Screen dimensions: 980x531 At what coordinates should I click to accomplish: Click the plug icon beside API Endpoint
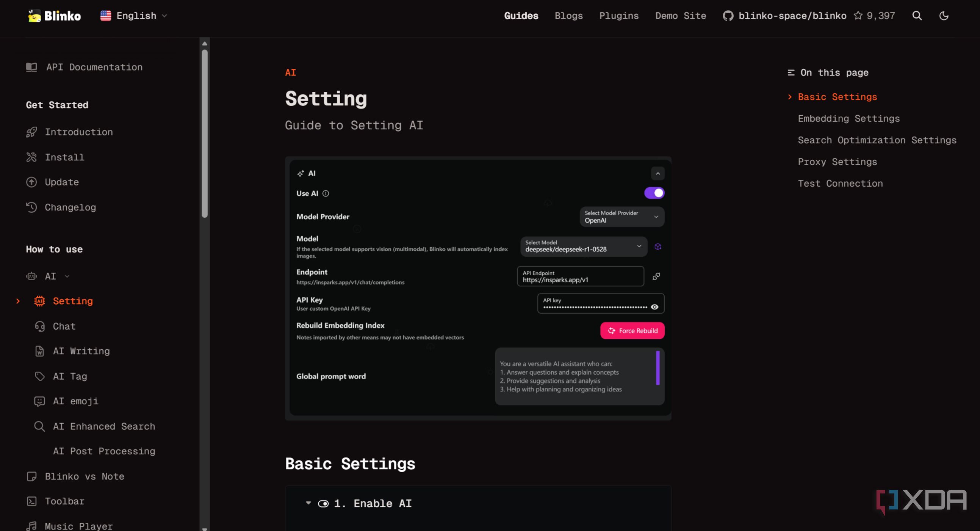656,276
